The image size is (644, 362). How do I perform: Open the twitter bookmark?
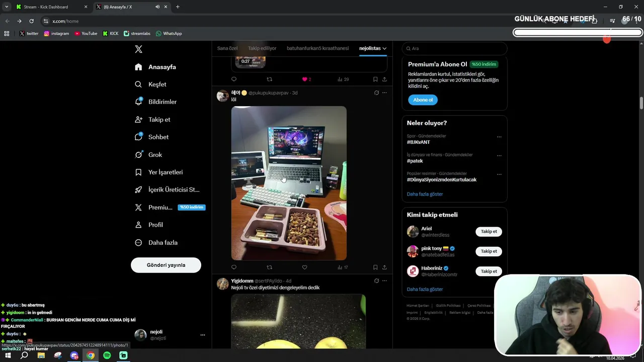tap(29, 34)
